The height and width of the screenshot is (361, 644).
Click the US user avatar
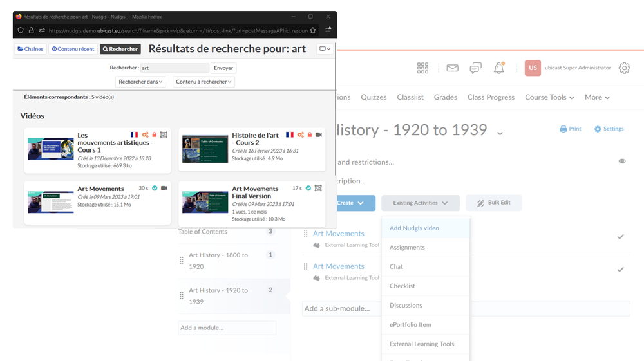tap(533, 68)
